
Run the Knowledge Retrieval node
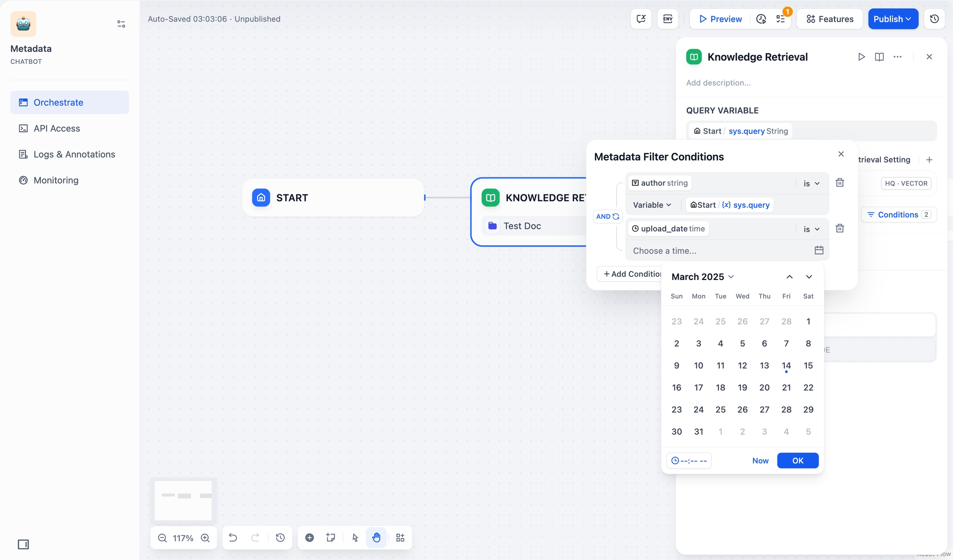(861, 57)
